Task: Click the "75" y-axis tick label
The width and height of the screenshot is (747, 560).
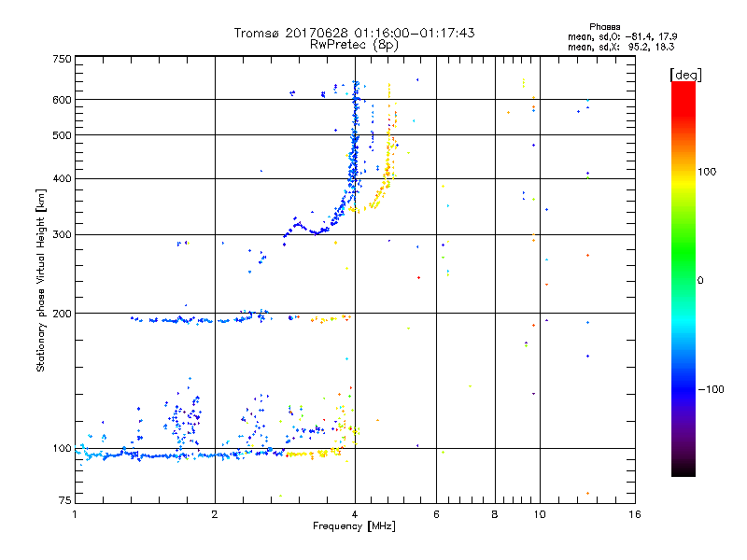Action: click(65, 502)
